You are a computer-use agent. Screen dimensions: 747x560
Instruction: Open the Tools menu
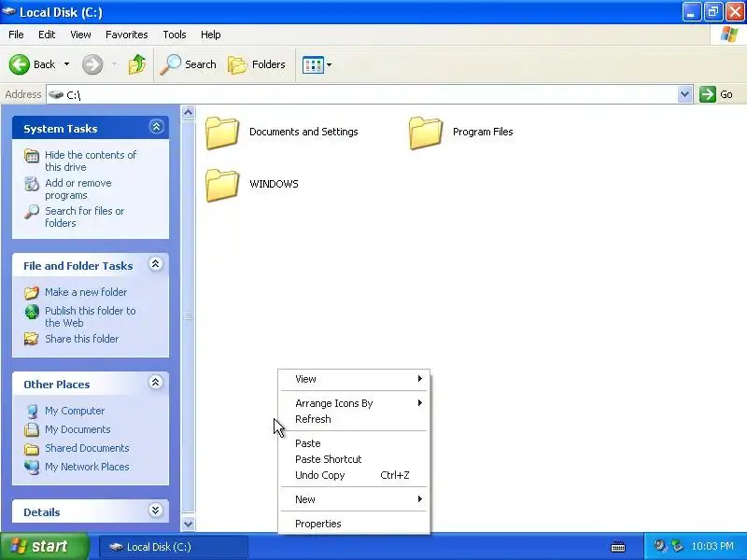coord(175,35)
